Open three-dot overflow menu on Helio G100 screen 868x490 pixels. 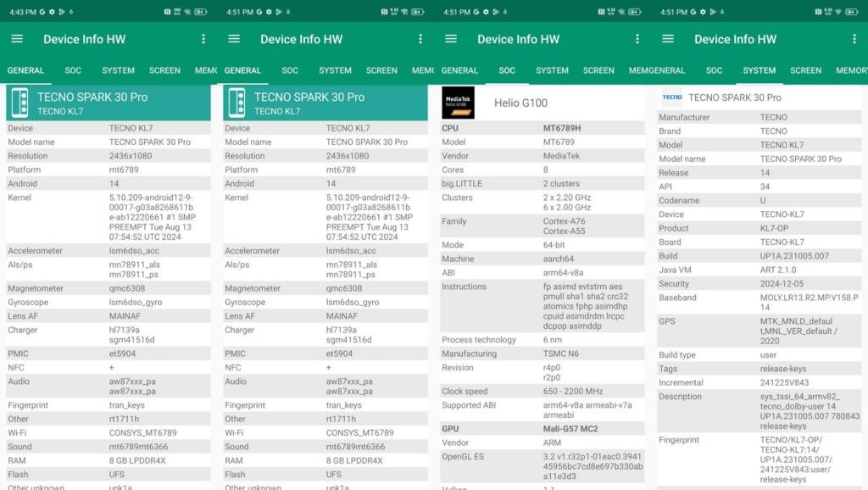click(637, 39)
